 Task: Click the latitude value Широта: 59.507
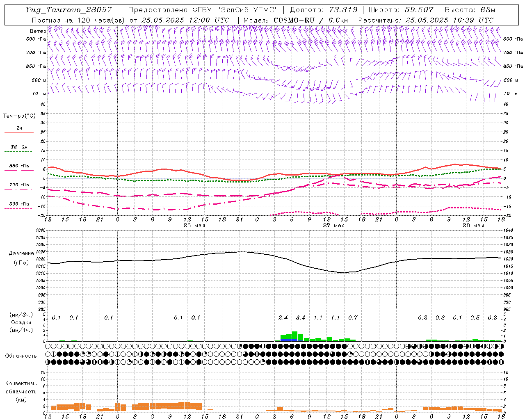click(x=401, y=10)
